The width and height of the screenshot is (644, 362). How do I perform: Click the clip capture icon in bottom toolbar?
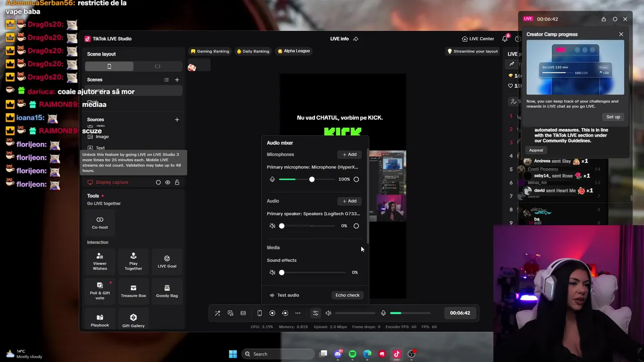point(243,313)
